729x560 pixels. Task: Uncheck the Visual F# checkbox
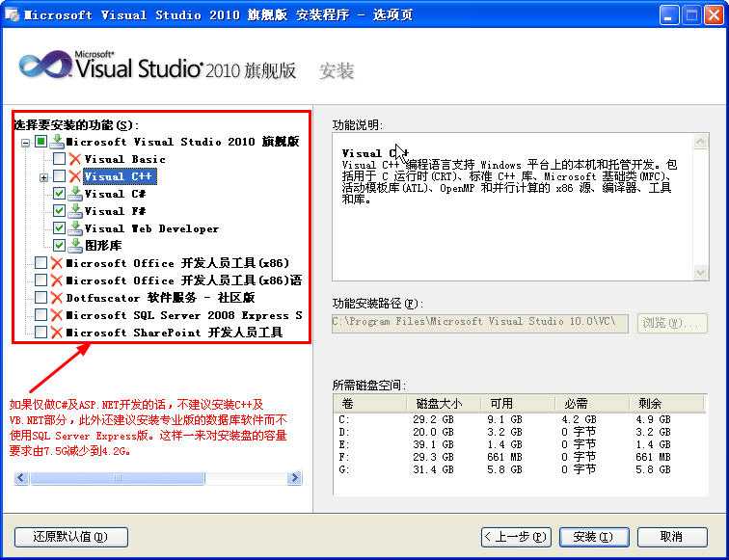[59, 210]
